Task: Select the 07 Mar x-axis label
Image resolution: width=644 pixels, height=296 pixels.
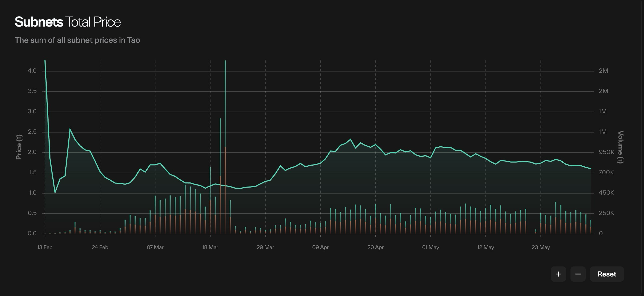Action: (x=155, y=247)
